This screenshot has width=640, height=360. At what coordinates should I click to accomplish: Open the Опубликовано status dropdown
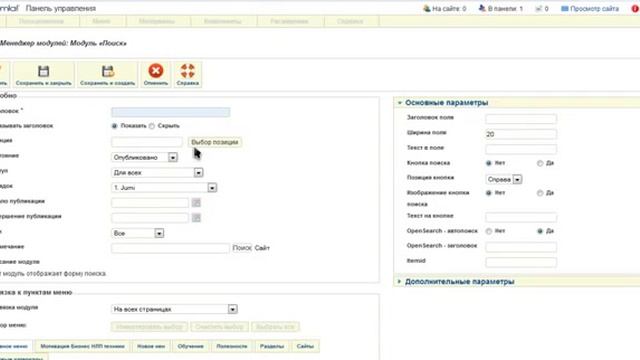[x=144, y=157]
